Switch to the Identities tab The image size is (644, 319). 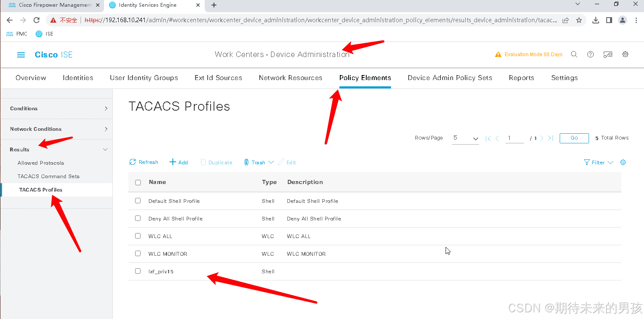(78, 78)
